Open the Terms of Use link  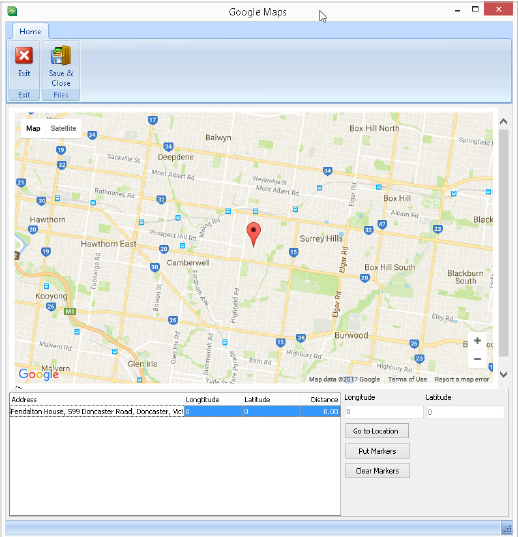click(407, 379)
